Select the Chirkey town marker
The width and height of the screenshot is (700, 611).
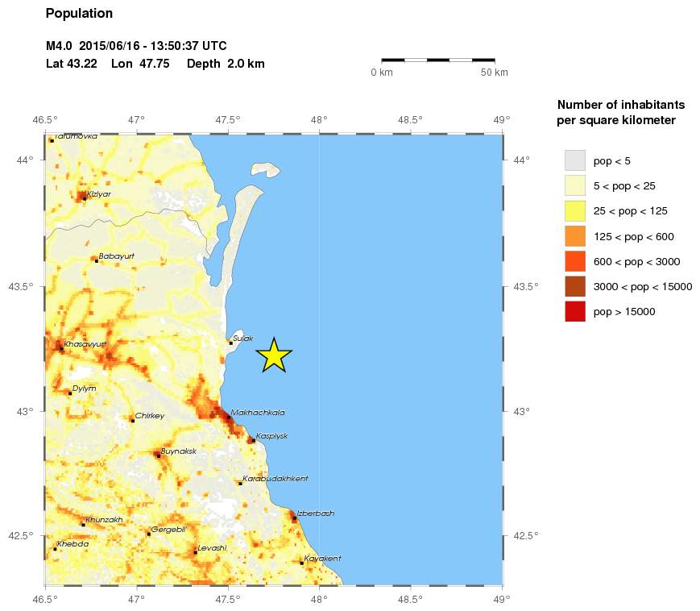[x=133, y=420]
